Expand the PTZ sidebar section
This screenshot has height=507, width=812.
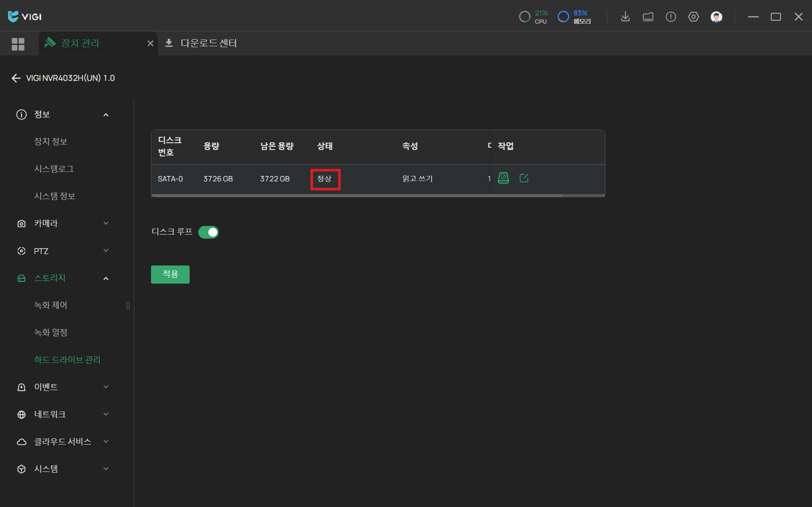[x=63, y=251]
